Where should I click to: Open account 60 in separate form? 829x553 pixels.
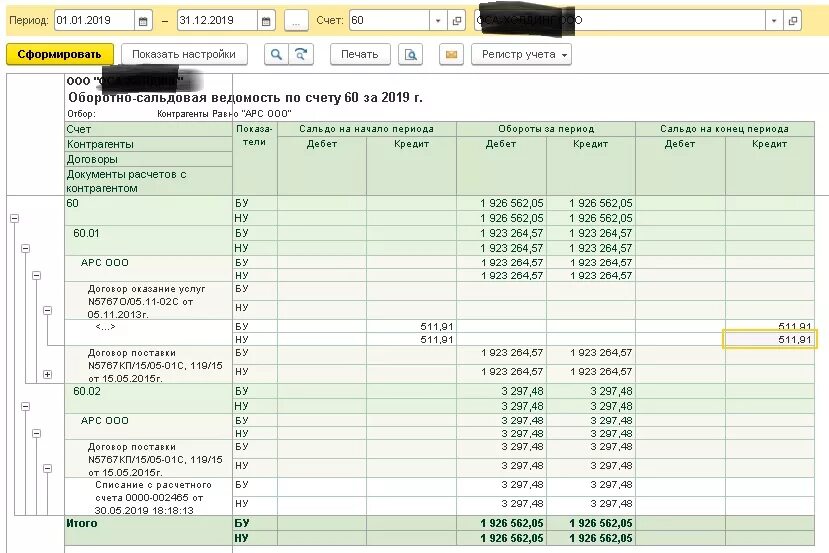coord(457,21)
